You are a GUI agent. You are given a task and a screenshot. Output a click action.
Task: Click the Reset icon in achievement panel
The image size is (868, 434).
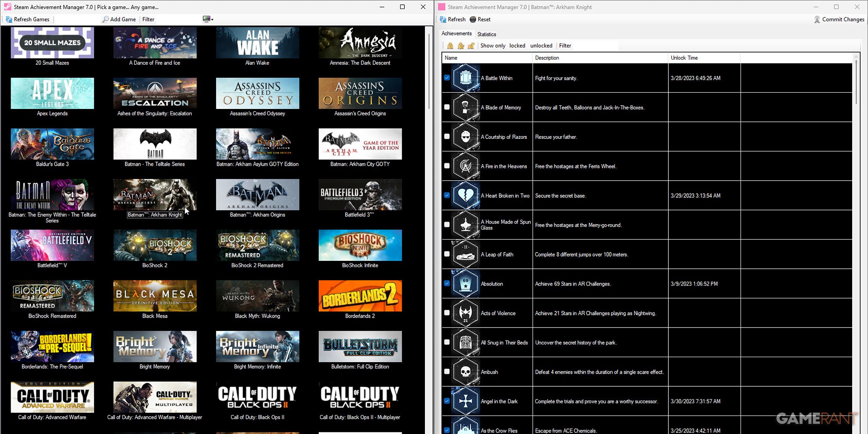tap(473, 19)
